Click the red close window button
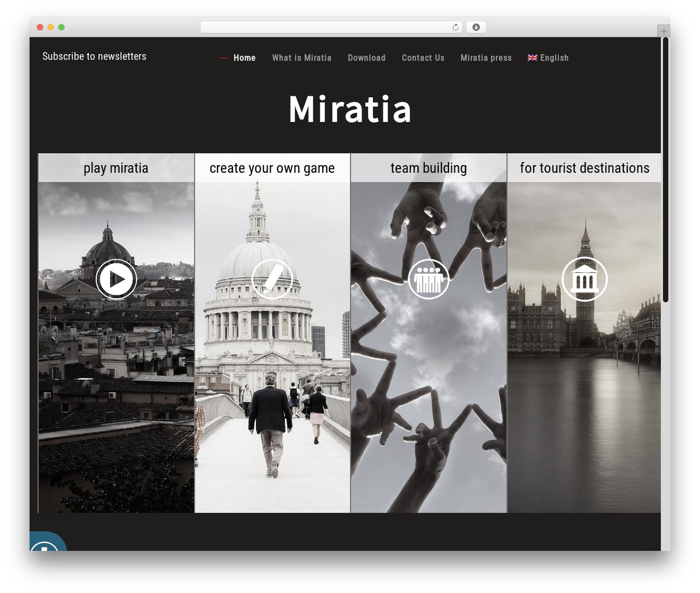The width and height of the screenshot is (700, 593). point(40,27)
